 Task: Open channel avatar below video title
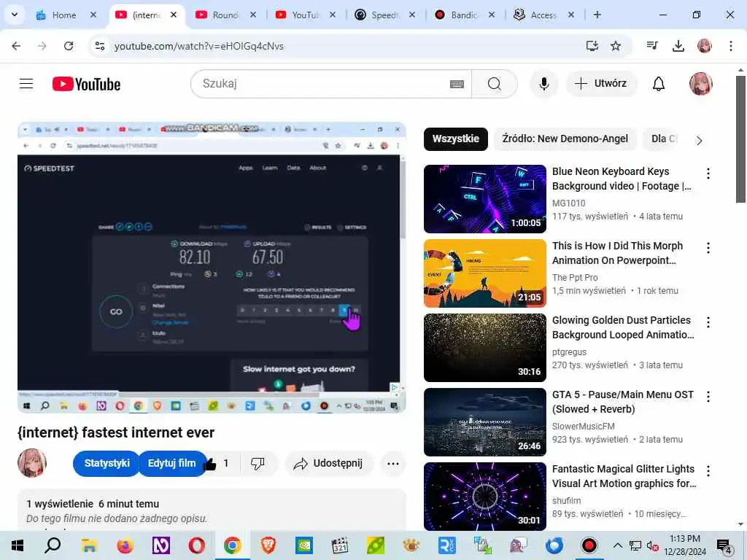pos(32,463)
